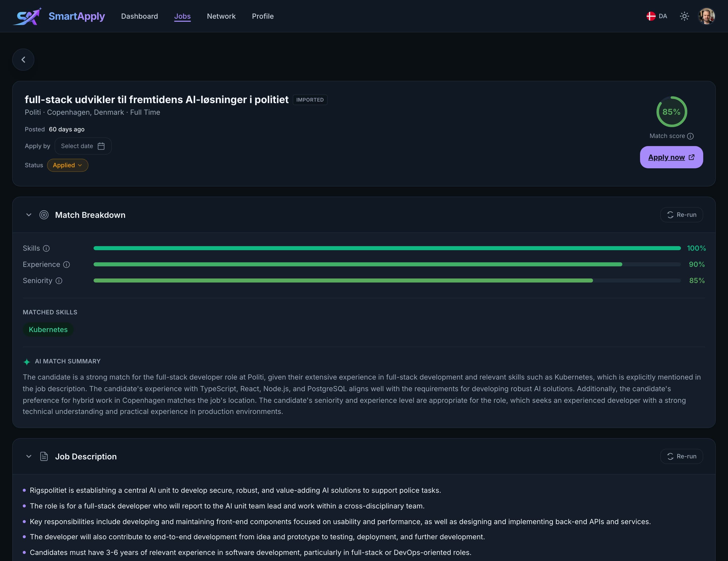This screenshot has width=728, height=561.
Task: Click the 'MATCHED SKILLS' heading
Action: [x=50, y=312]
